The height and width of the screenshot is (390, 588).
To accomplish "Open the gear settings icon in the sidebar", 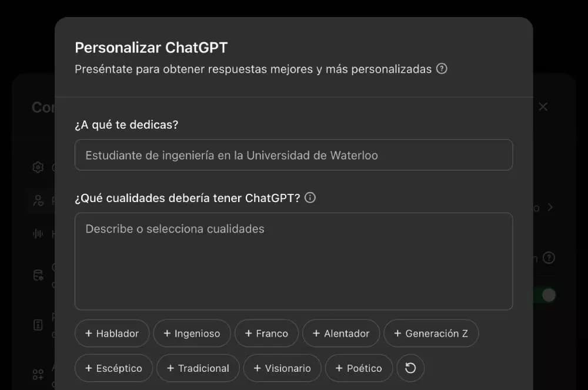I will pyautogui.click(x=38, y=167).
